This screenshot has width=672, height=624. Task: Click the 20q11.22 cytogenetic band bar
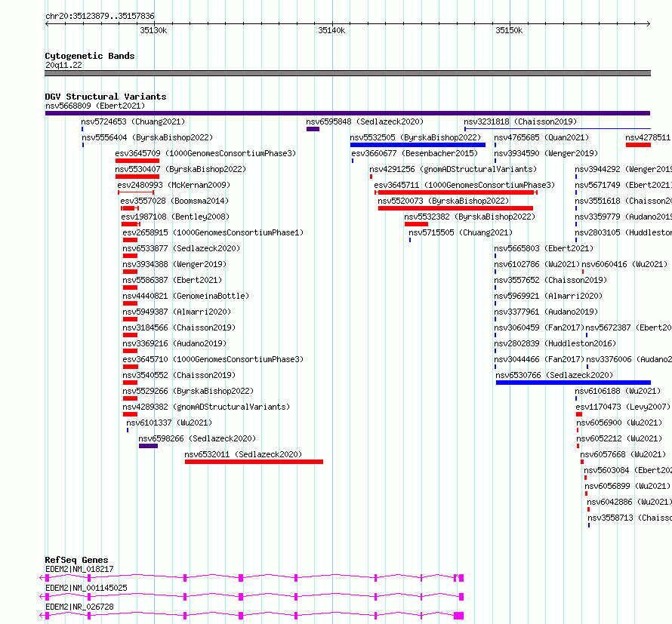pyautogui.click(x=347, y=73)
